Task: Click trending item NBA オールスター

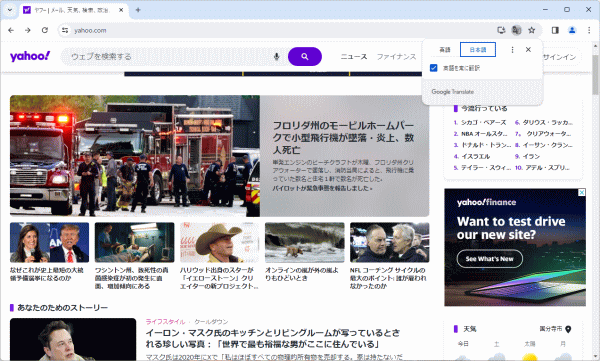Action: (484, 134)
